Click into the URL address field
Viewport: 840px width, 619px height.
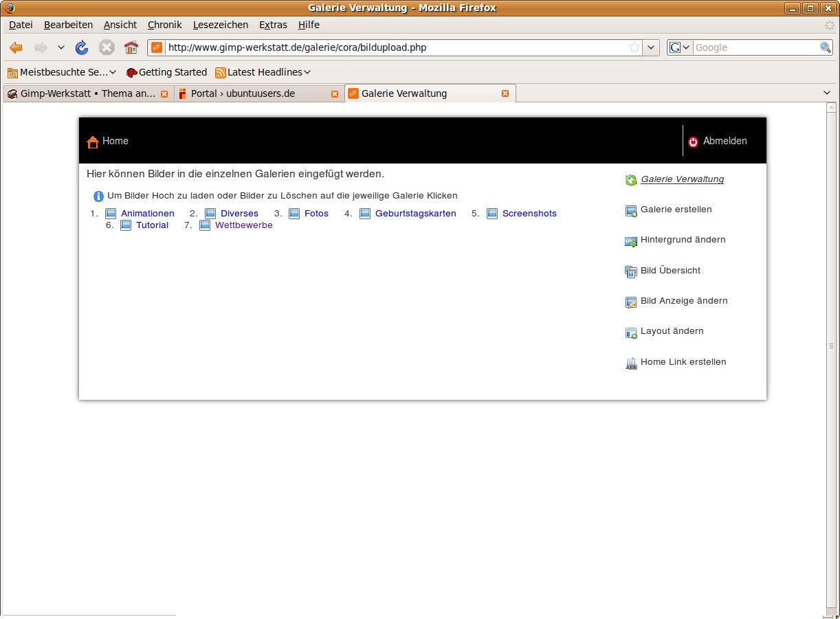pyautogui.click(x=397, y=47)
